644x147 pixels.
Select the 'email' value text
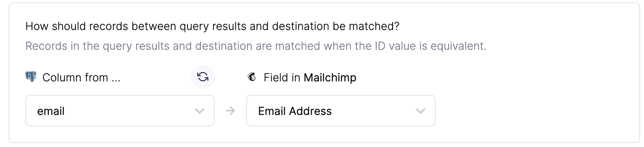51,111
